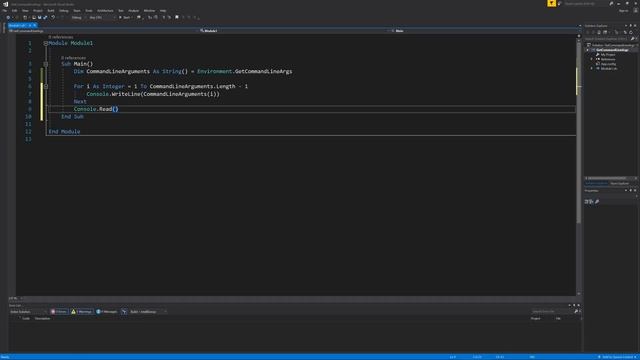
Task: Click the Start debugging button
Action: [126, 18]
